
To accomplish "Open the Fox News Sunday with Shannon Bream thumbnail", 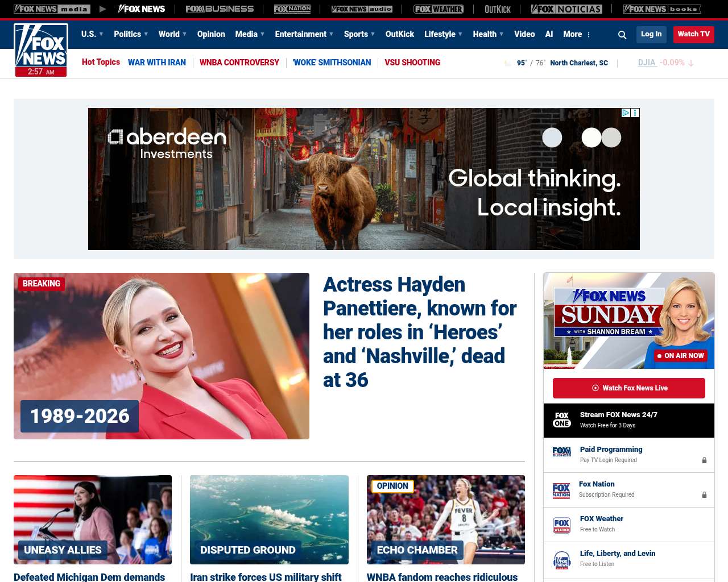I will tap(629, 321).
